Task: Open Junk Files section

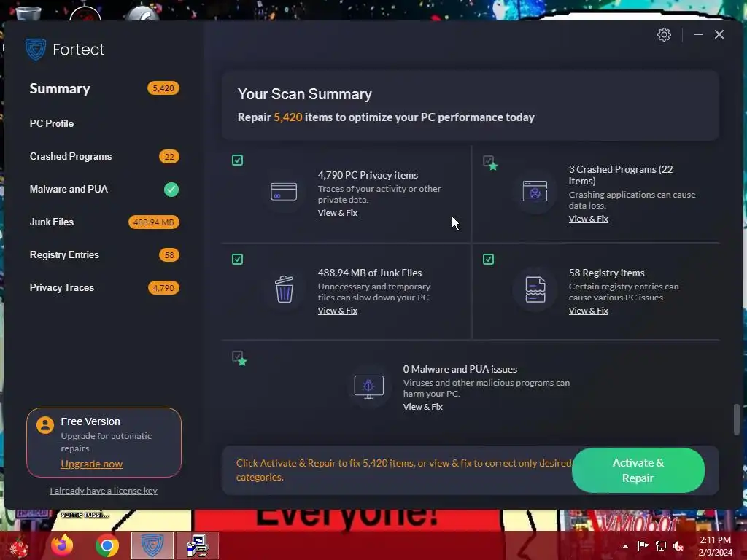Action: pyautogui.click(x=52, y=222)
